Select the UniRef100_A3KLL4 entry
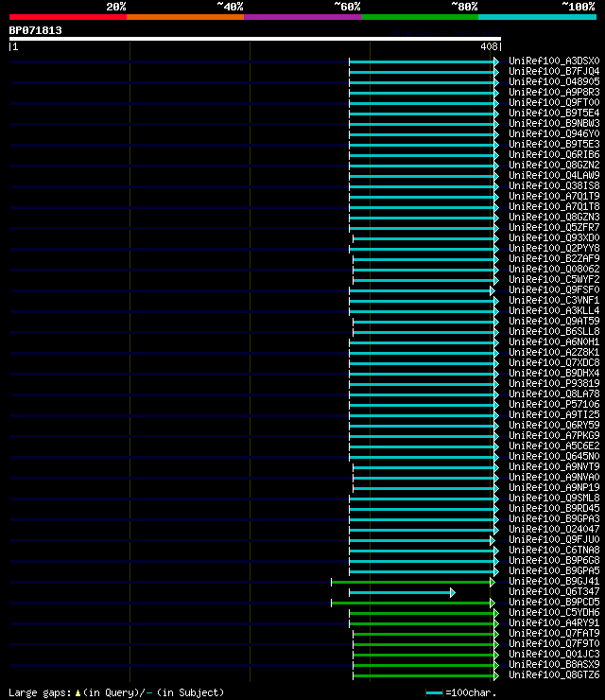 554,310
